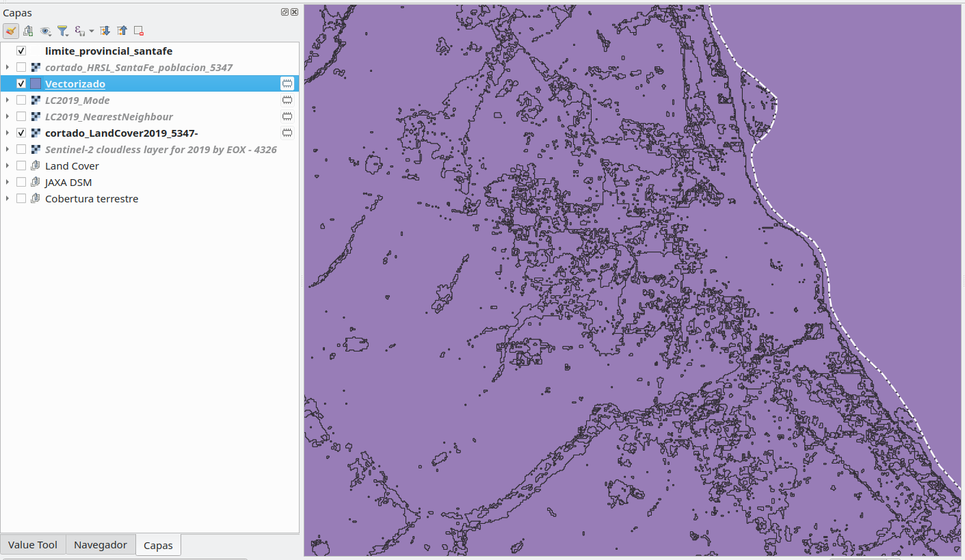Screen dimensions: 965x560
Task: Enable the Sentinel-2 cloudless layer checkbox
Action: click(21, 149)
